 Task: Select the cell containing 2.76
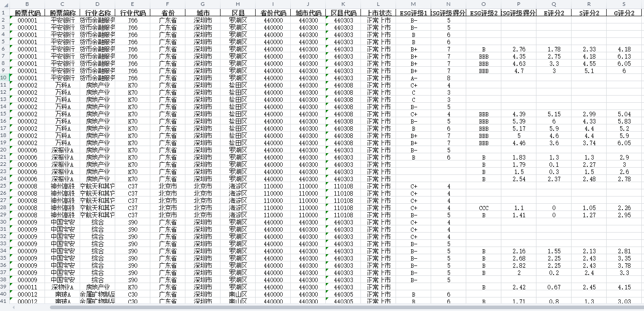(x=519, y=49)
